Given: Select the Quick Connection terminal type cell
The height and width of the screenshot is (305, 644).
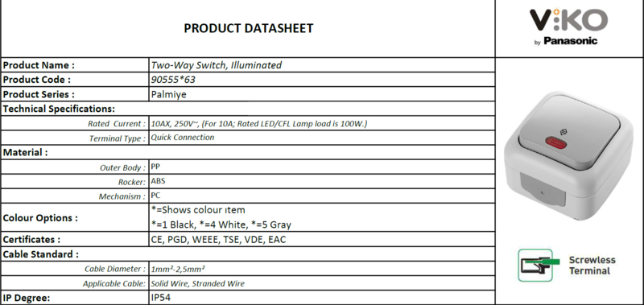Looking at the screenshot, I should [x=321, y=138].
